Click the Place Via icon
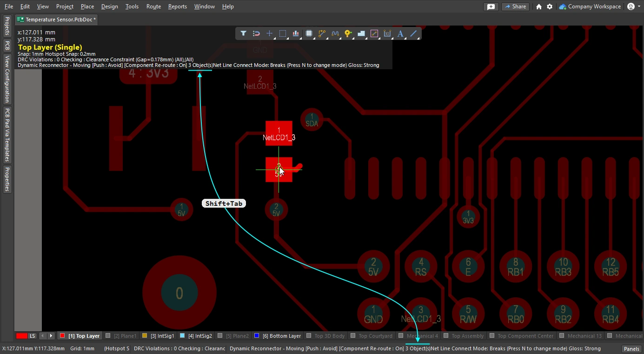 pos(348,33)
